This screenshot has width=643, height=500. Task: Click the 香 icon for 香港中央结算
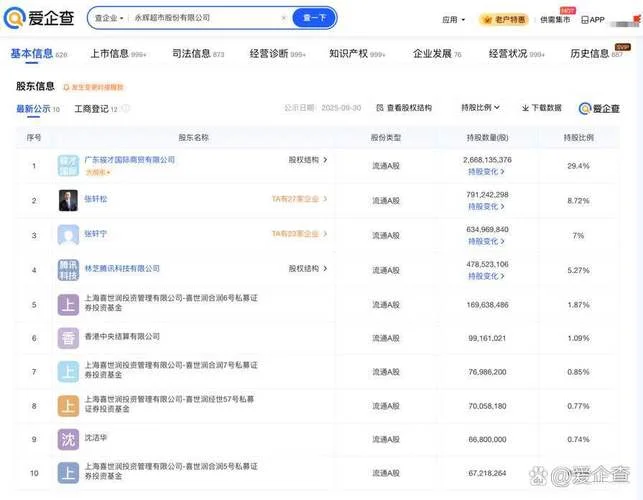(x=68, y=338)
